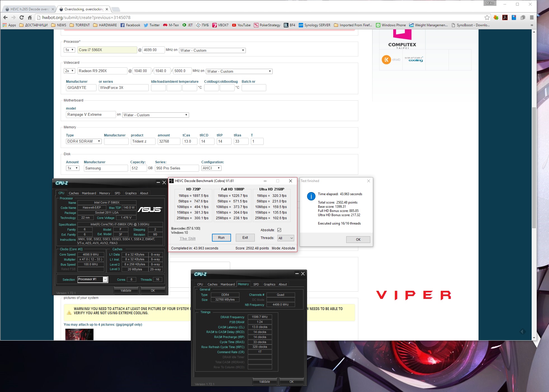This screenshot has height=392, width=549.
Task: Click the browser reload icon
Action: pos(22,17)
